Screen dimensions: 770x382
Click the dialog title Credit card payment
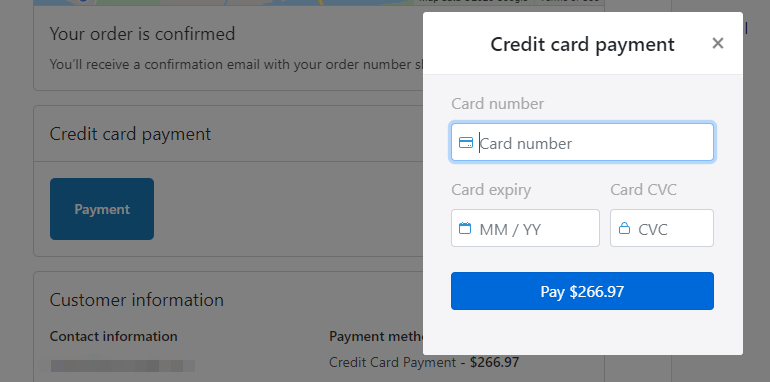(x=582, y=44)
